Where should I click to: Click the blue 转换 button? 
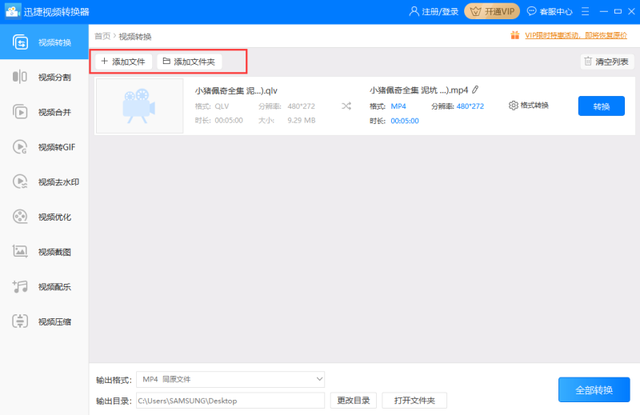pyautogui.click(x=601, y=106)
